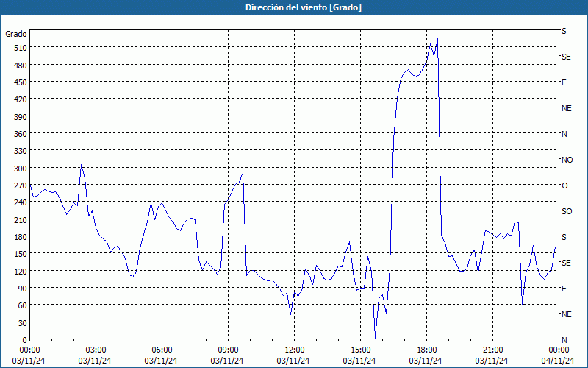
Task: Click the 21:00 time label on x-axis
Action: point(492,350)
